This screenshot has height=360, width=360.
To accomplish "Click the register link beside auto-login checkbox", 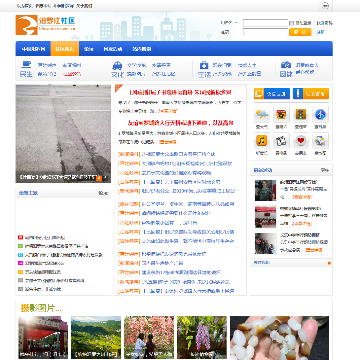I will (324, 23).
